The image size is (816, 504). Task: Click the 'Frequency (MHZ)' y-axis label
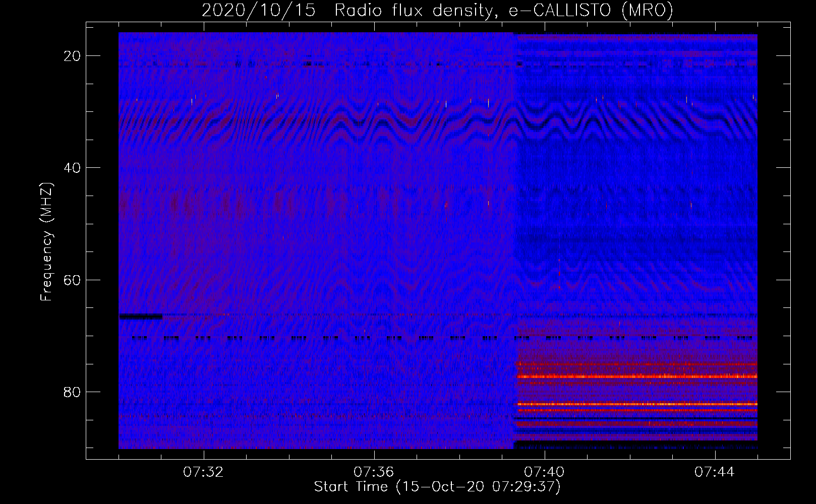click(46, 242)
